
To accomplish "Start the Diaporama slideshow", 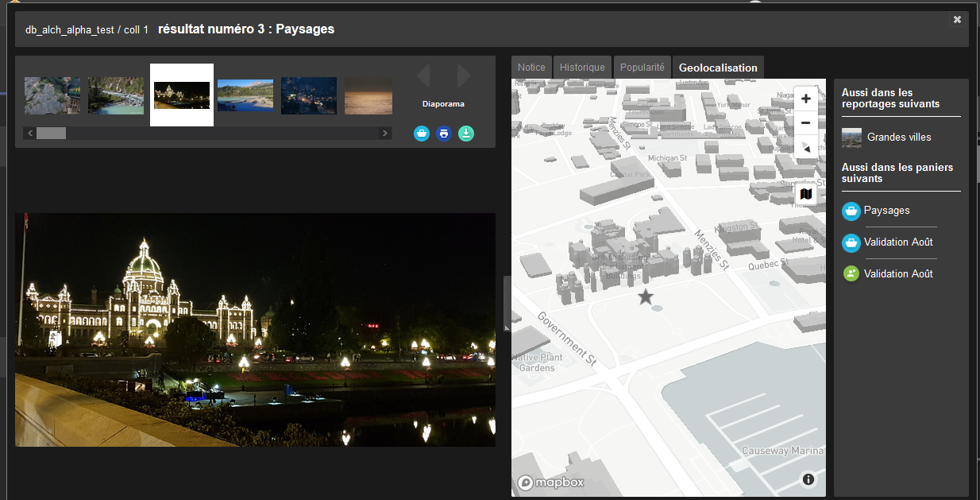I will (443, 104).
